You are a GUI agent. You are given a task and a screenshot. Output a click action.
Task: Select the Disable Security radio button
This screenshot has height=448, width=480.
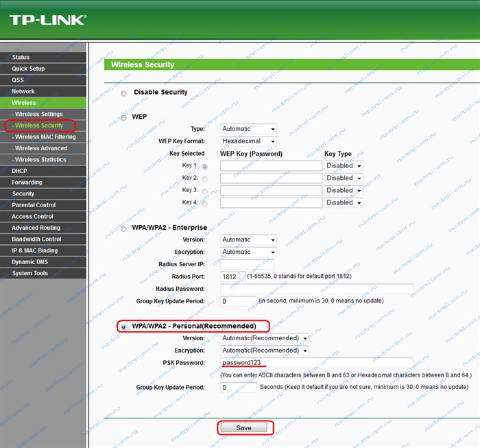123,93
